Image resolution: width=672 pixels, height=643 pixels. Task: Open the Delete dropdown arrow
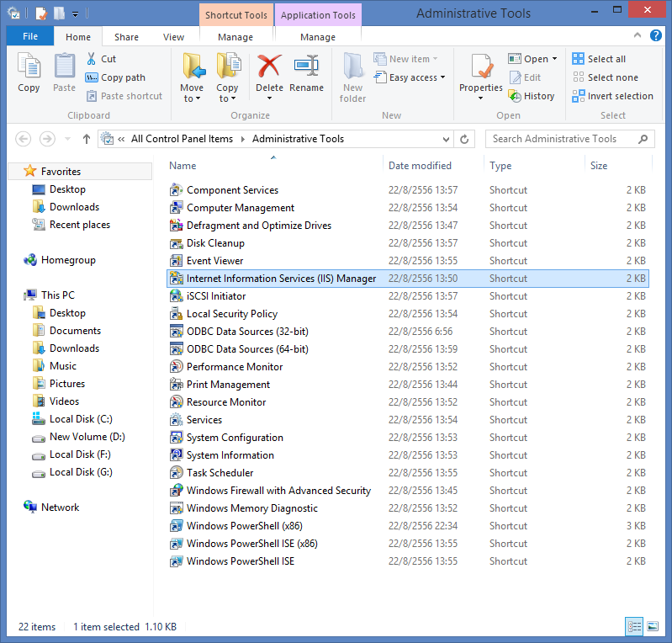point(269,98)
